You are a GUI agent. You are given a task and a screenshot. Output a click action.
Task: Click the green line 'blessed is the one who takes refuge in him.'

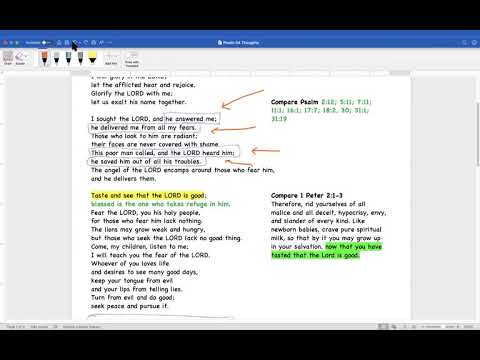click(160, 204)
